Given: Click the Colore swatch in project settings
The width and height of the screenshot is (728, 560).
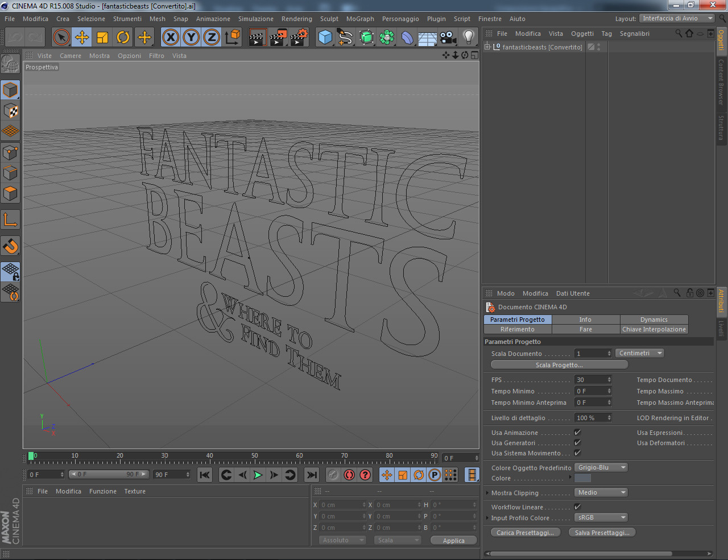Looking at the screenshot, I should tap(582, 478).
